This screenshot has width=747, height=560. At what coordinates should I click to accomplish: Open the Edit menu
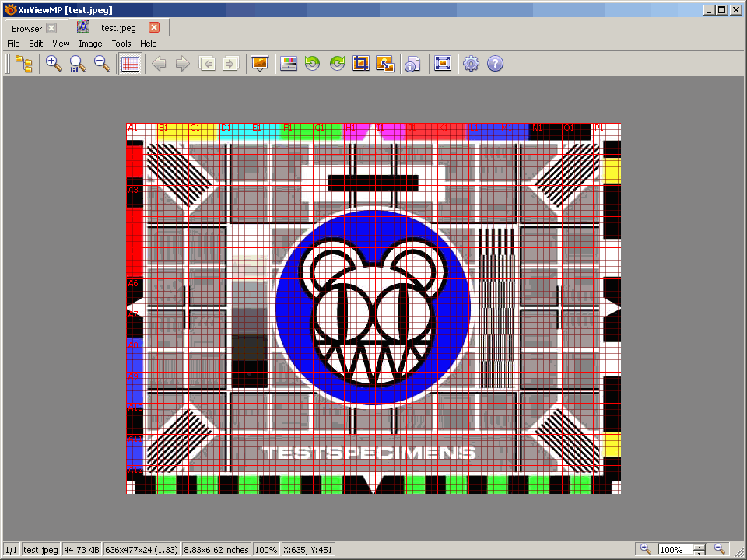pos(36,44)
